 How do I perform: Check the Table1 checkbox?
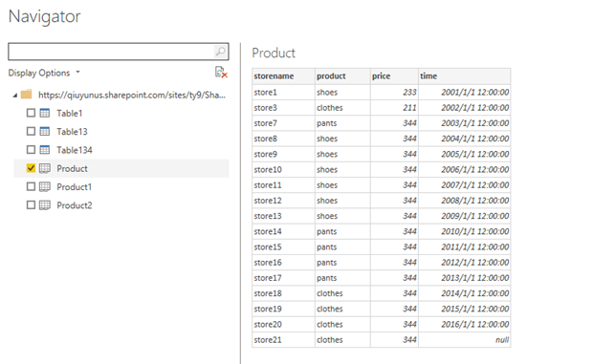(31, 113)
